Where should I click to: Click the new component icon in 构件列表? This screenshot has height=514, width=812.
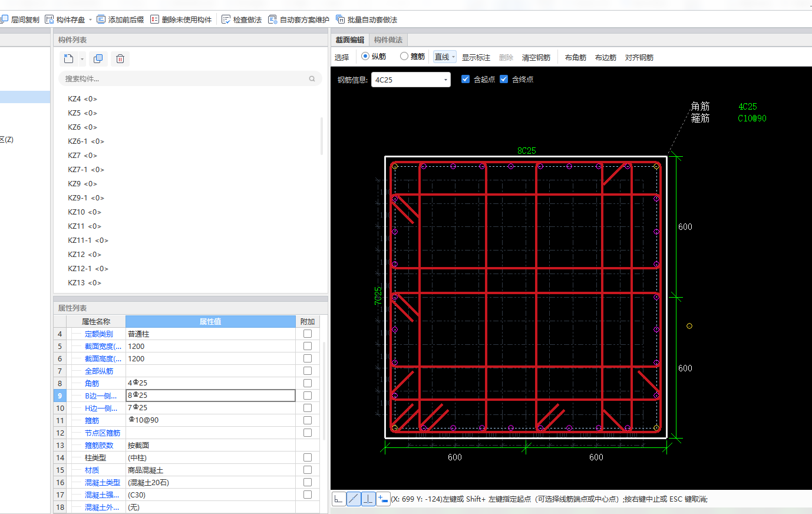[69, 58]
